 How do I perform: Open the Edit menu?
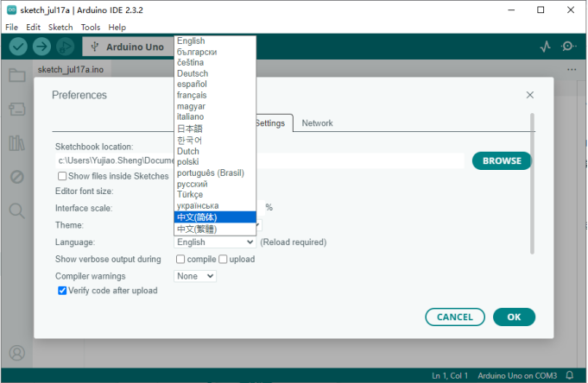(x=33, y=28)
